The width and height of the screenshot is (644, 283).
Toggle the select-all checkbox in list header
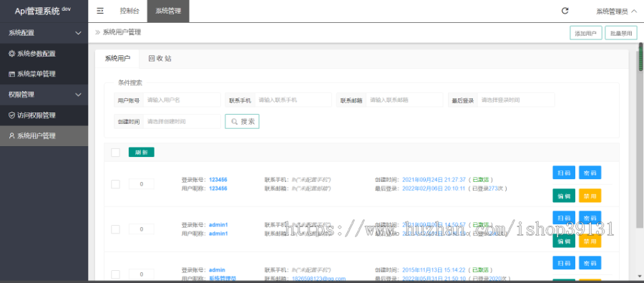tap(115, 153)
